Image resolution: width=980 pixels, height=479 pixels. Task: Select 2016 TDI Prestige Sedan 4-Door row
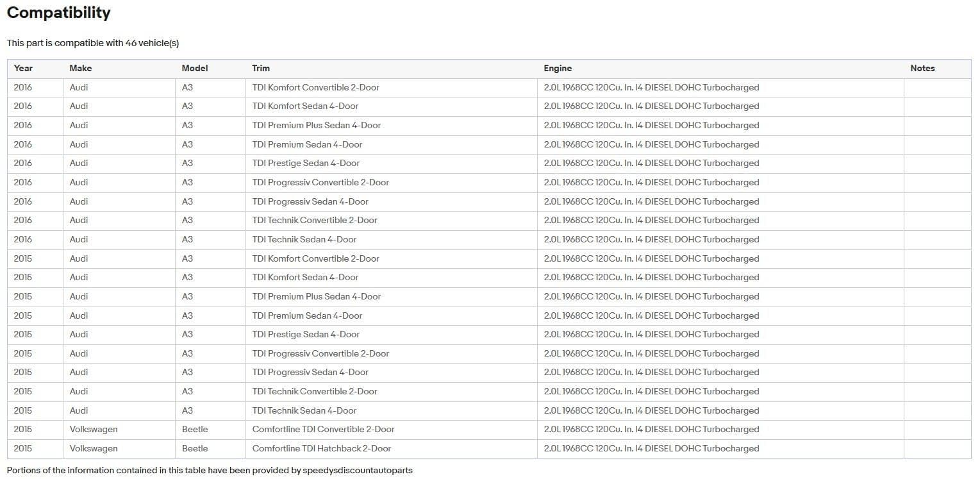490,164
